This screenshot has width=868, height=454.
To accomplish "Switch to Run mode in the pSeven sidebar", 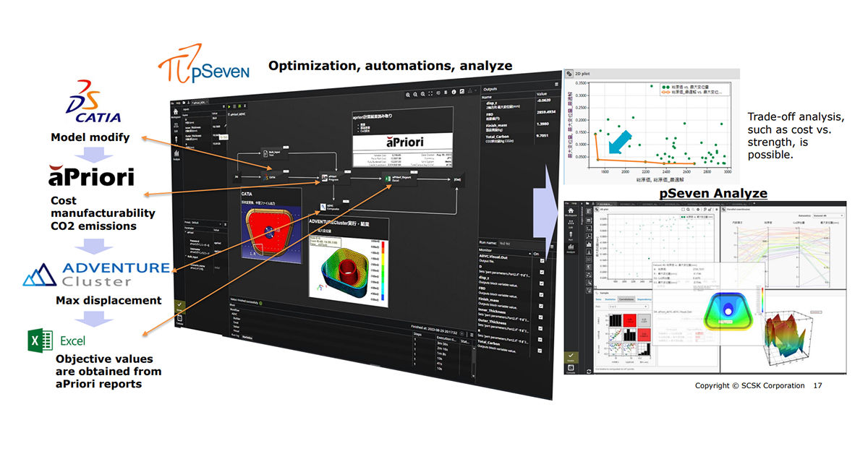I will [x=176, y=141].
